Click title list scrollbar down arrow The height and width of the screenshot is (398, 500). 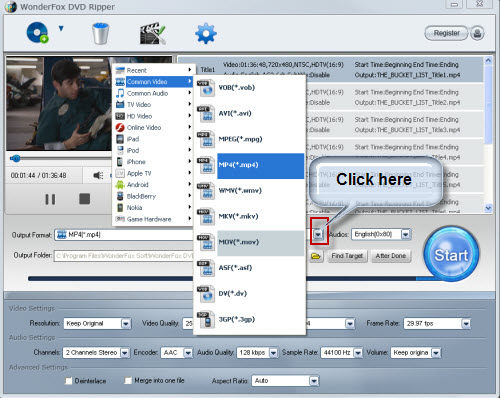pyautogui.click(x=489, y=208)
